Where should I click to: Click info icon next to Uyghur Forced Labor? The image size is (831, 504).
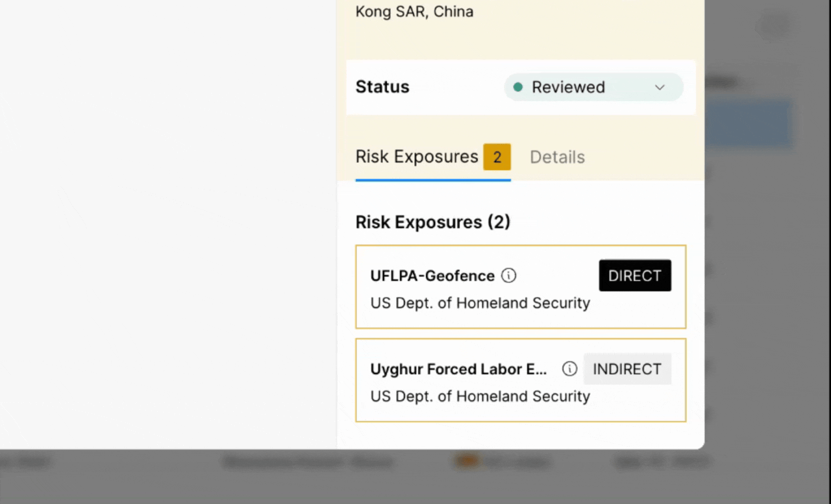(569, 369)
